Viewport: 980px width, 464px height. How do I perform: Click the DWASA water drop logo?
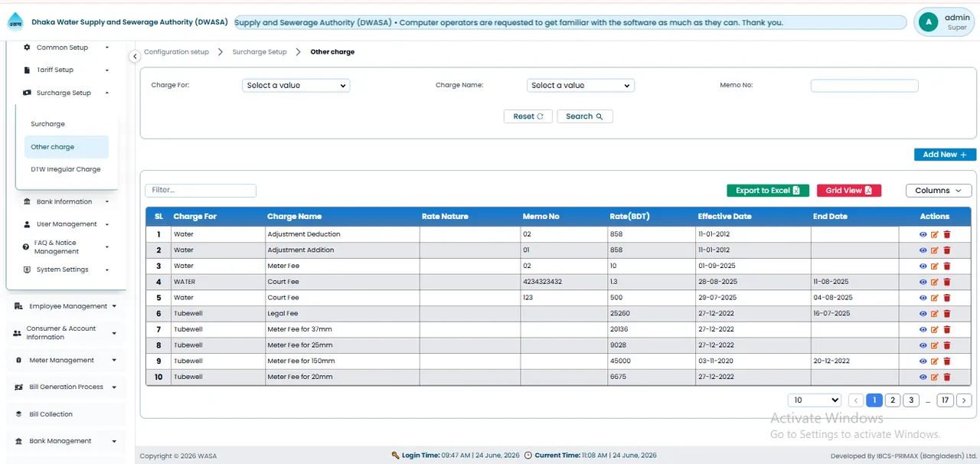point(15,22)
